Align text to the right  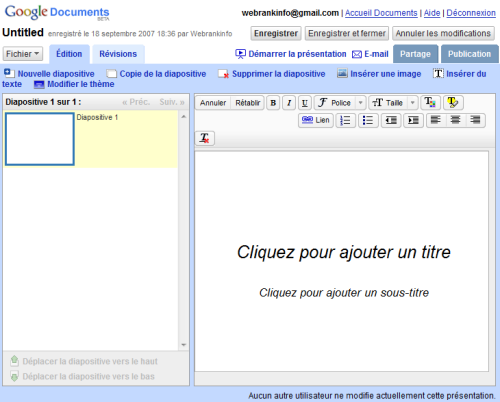(x=475, y=120)
